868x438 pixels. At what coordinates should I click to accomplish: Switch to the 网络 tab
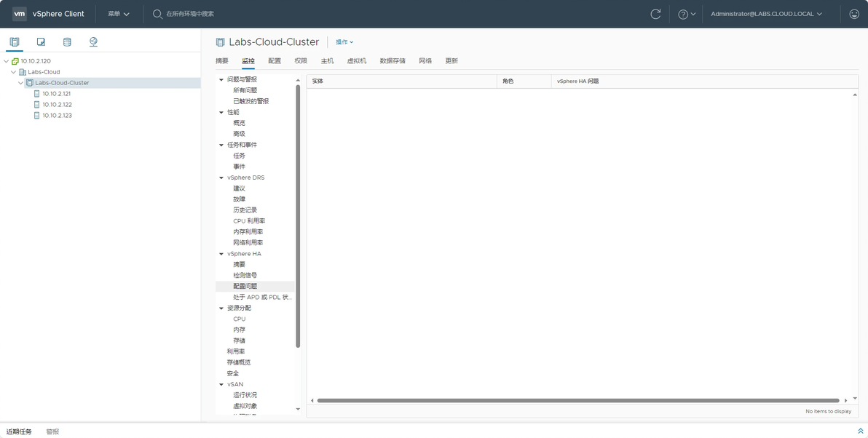click(425, 61)
